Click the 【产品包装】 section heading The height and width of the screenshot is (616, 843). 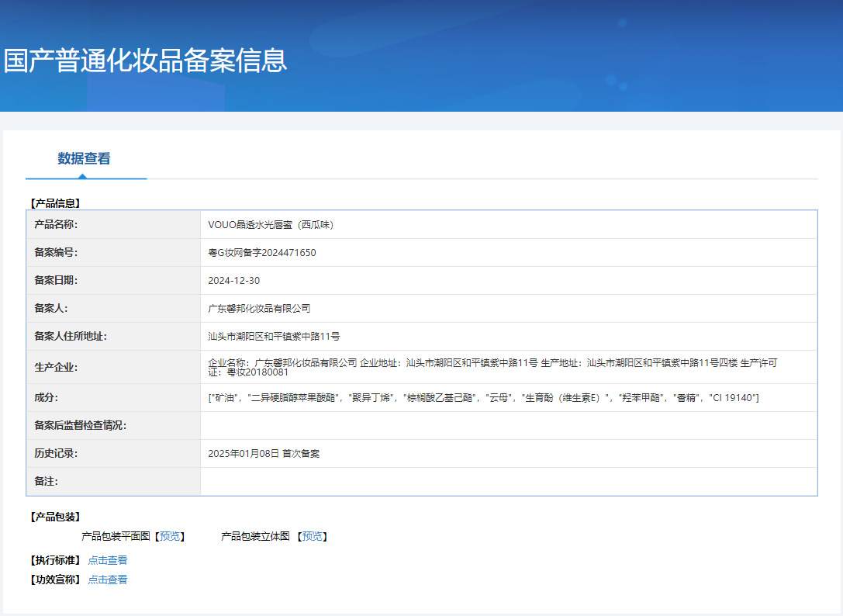click(55, 517)
